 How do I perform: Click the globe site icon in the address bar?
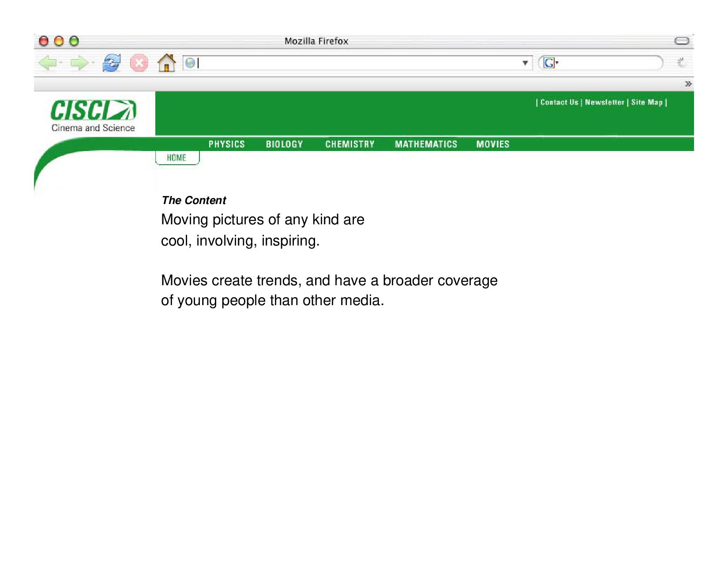click(x=190, y=63)
